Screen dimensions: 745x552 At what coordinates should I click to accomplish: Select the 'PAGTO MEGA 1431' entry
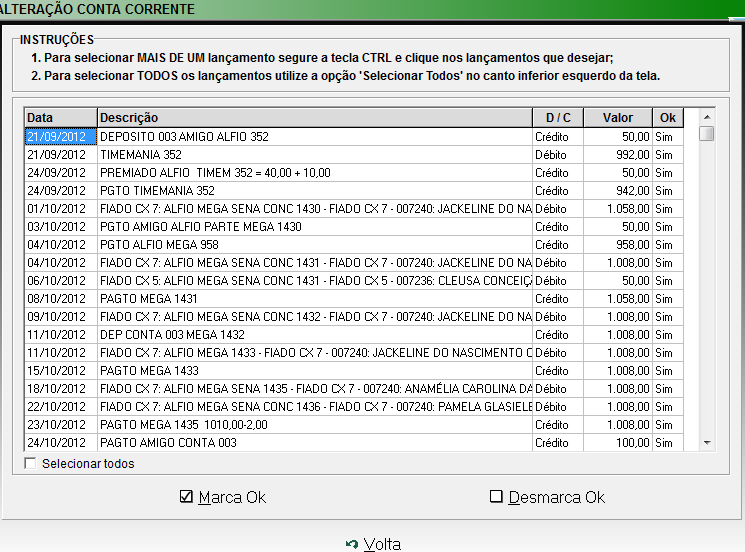354,299
